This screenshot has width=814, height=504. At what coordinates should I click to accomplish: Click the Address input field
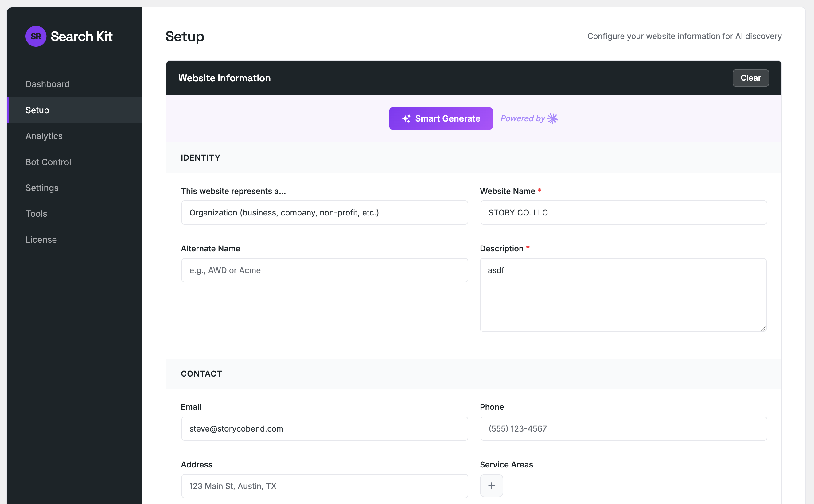[x=325, y=486]
